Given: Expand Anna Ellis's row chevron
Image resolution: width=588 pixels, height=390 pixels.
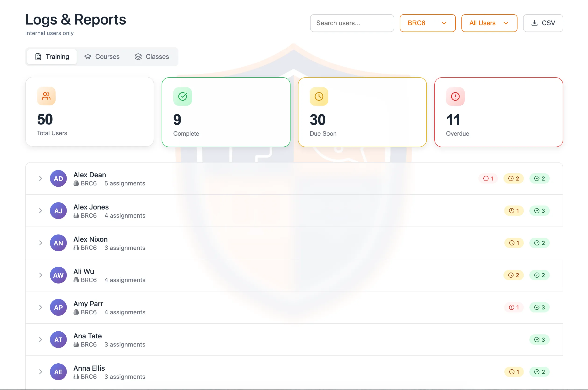Looking at the screenshot, I should pyautogui.click(x=41, y=372).
